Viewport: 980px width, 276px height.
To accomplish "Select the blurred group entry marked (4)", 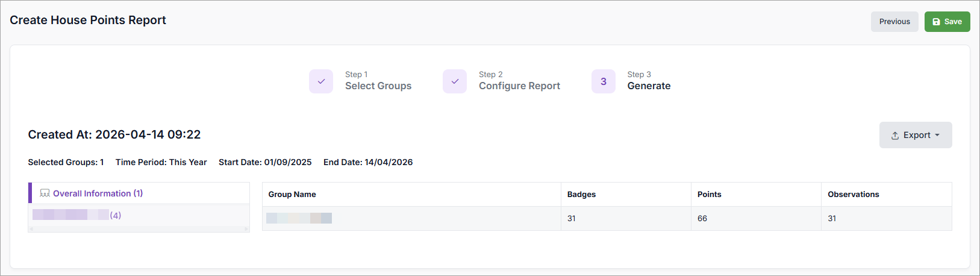I will [x=76, y=215].
